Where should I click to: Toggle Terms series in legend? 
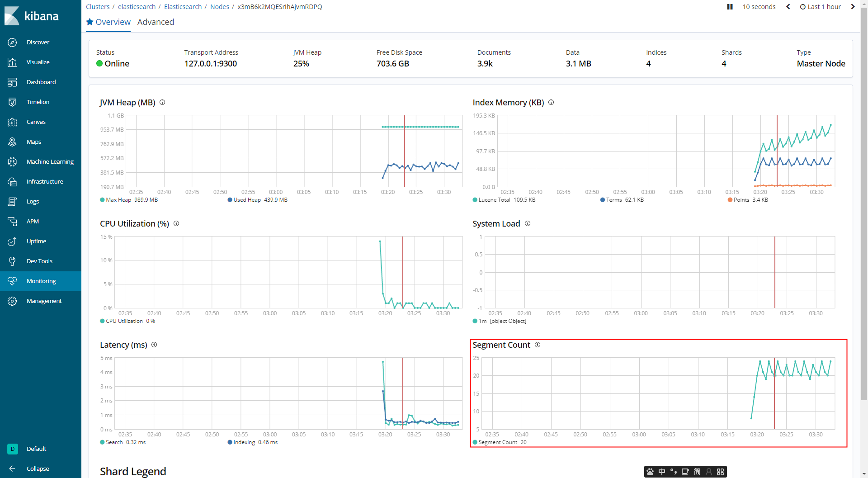pyautogui.click(x=622, y=200)
